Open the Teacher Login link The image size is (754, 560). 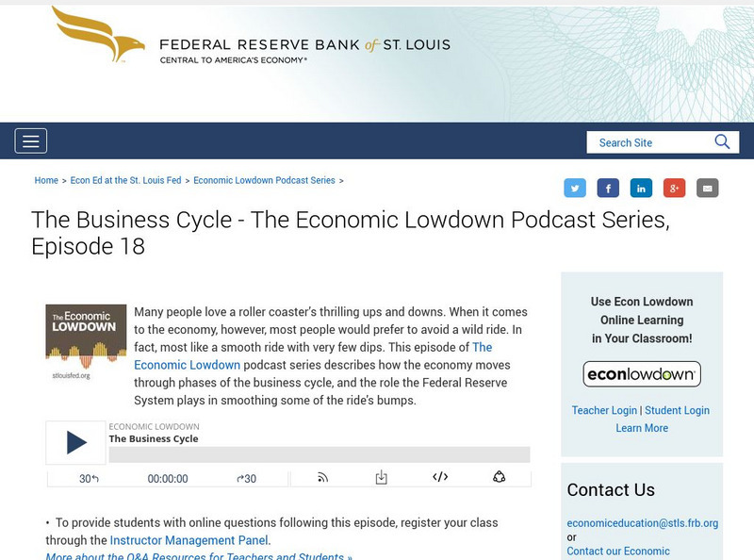tap(604, 410)
